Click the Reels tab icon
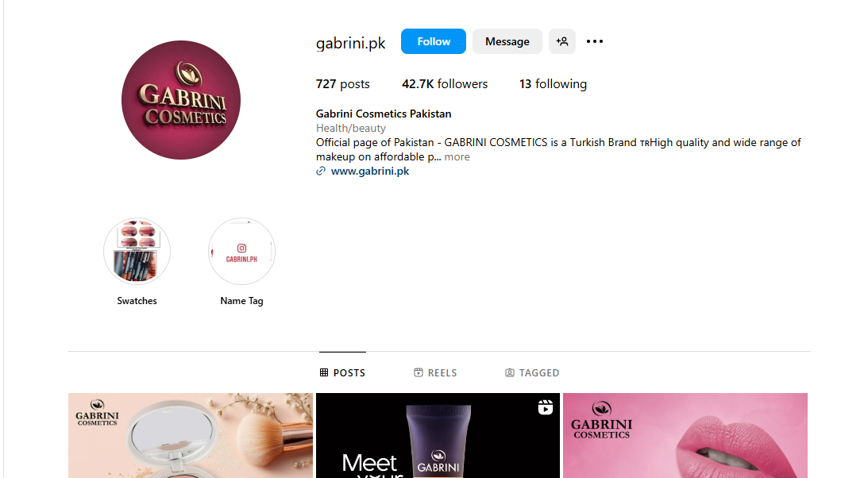 pos(419,373)
